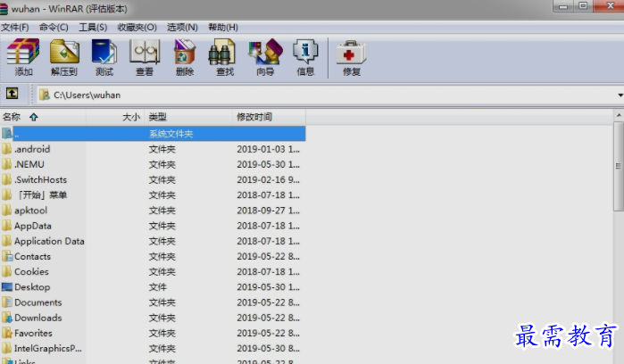Click the .SwitchHosts folder icon
Image resolution: width=624 pixels, height=364 pixels.
coord(6,180)
